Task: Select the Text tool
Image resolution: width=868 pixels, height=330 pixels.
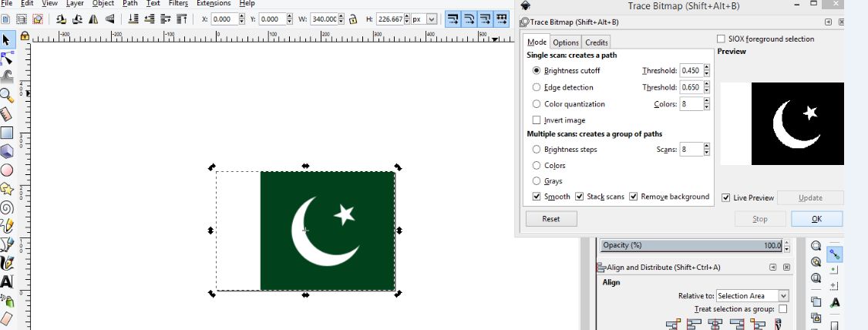Action: click(x=6, y=282)
